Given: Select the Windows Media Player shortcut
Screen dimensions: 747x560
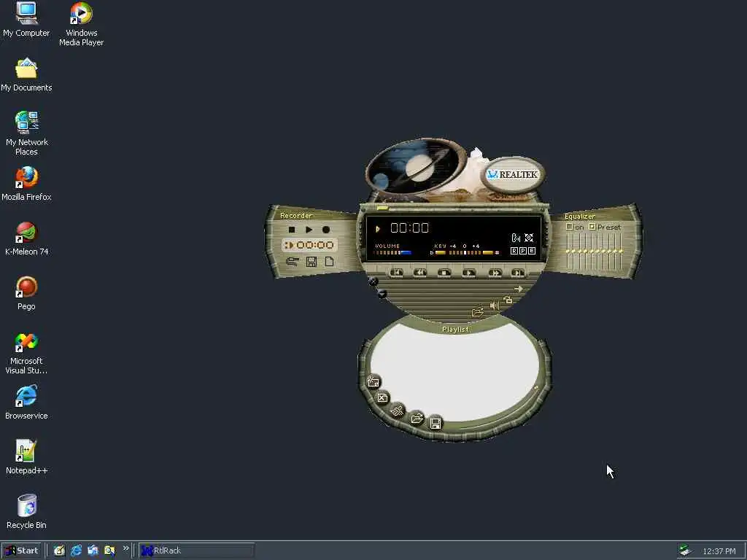Looking at the screenshot, I should tap(81, 24).
